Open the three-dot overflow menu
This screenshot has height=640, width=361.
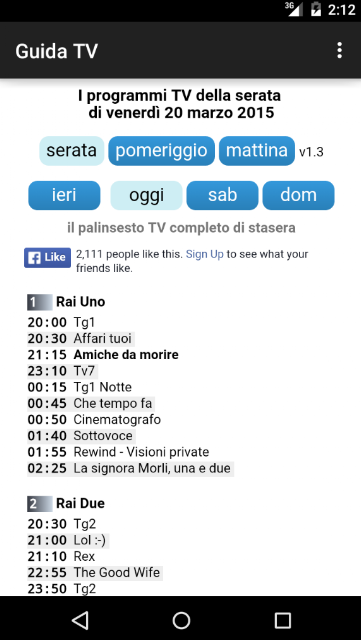pyautogui.click(x=339, y=51)
